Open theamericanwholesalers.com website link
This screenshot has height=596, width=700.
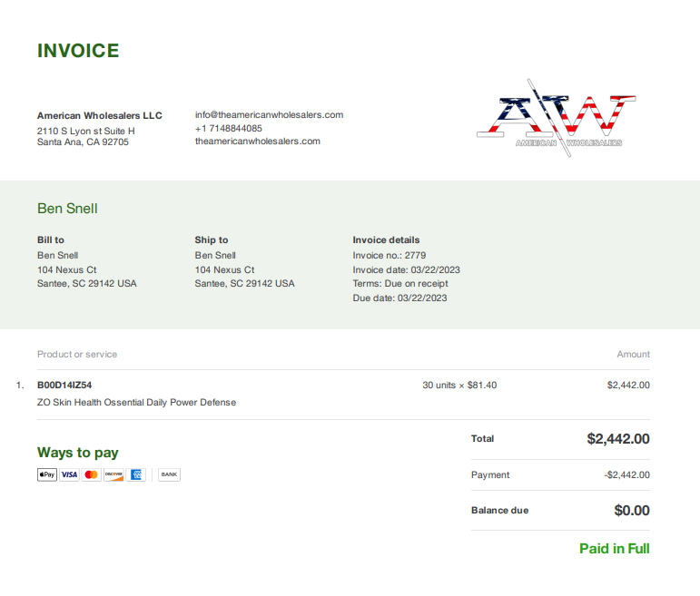(x=258, y=142)
